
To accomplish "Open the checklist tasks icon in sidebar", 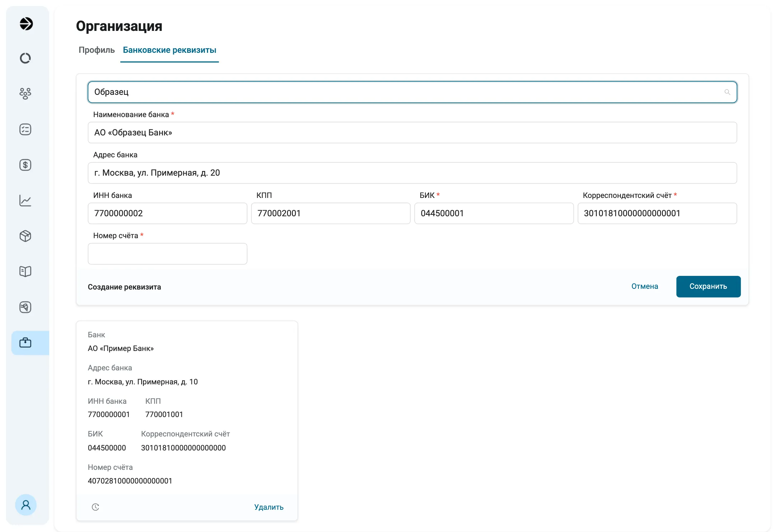I will [x=25, y=129].
